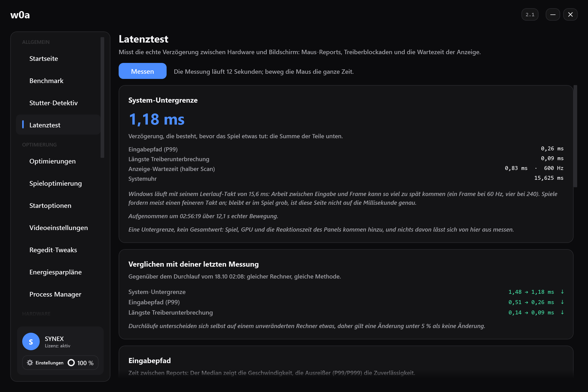Click the 600 Hz refresh value
The height and width of the screenshot is (392, 588).
pos(554,168)
